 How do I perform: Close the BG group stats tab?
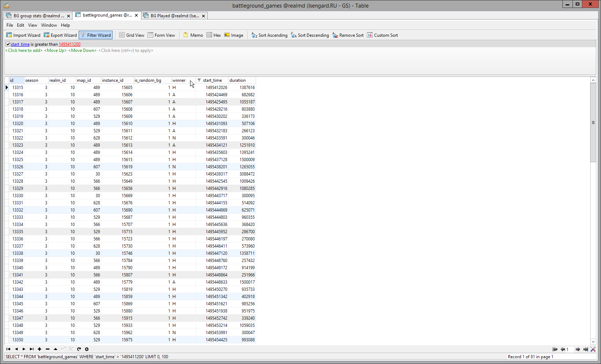[69, 16]
